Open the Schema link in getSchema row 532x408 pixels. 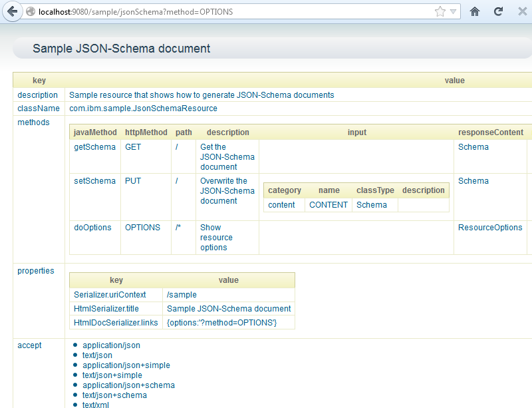473,147
